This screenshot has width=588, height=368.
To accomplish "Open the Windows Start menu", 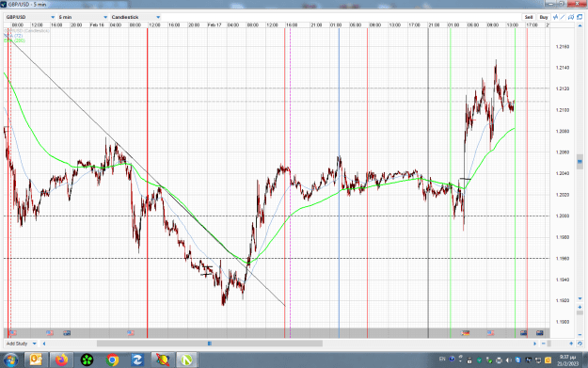I will [x=10, y=360].
